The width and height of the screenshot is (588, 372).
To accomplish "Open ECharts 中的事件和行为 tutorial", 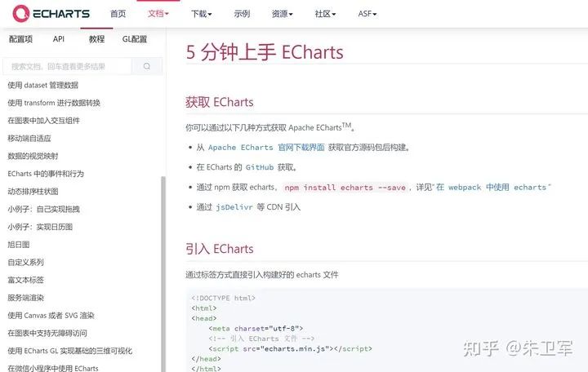I will pyautogui.click(x=46, y=174).
